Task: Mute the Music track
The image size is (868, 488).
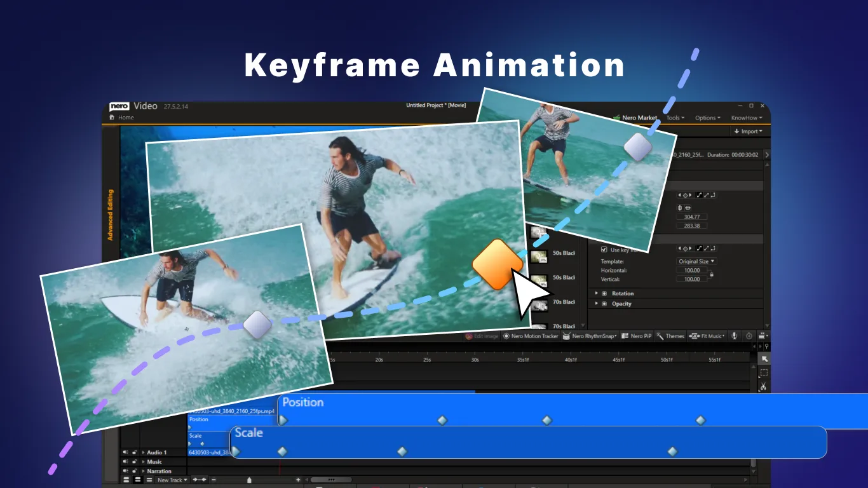Action: click(125, 462)
